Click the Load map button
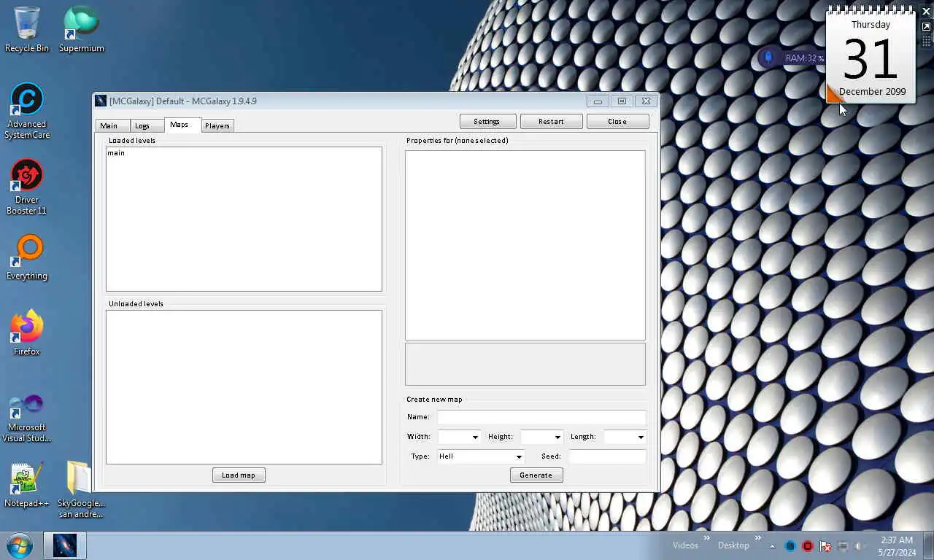This screenshot has height=560, width=934. pos(239,475)
